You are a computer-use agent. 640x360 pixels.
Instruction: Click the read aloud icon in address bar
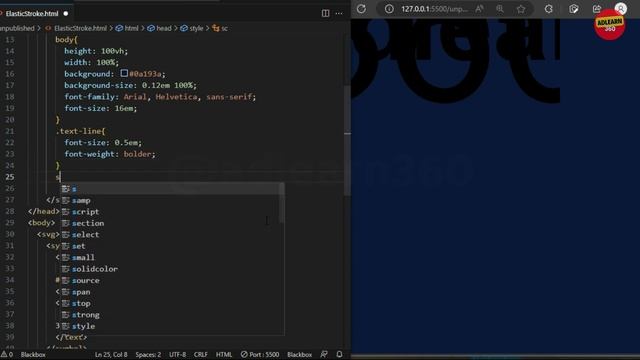pyautogui.click(x=480, y=9)
